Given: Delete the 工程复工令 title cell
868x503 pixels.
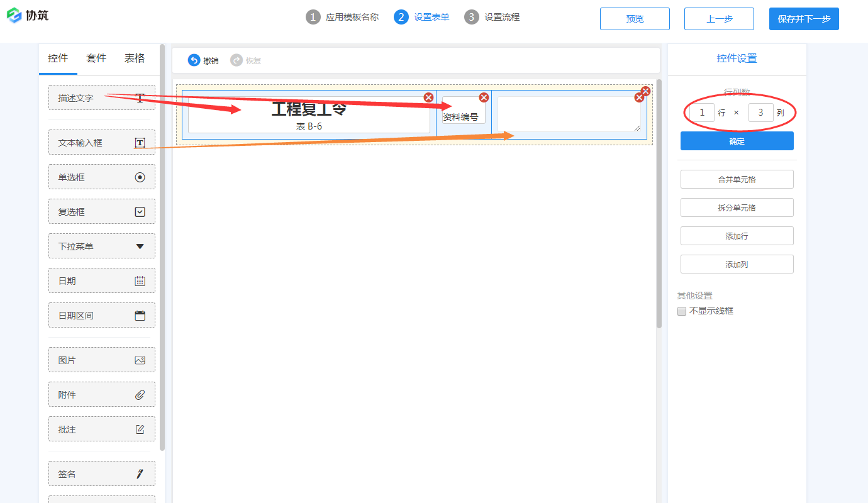Looking at the screenshot, I should pos(428,97).
